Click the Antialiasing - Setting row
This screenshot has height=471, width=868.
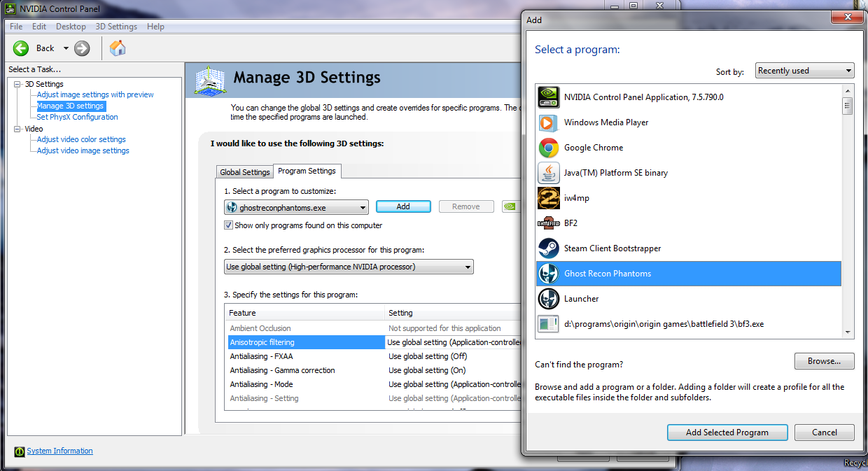tap(374, 398)
